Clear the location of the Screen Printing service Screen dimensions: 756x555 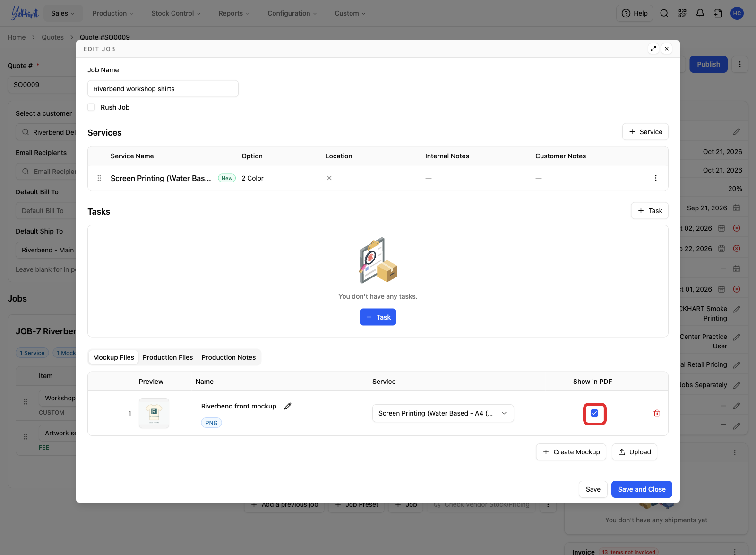(x=329, y=178)
